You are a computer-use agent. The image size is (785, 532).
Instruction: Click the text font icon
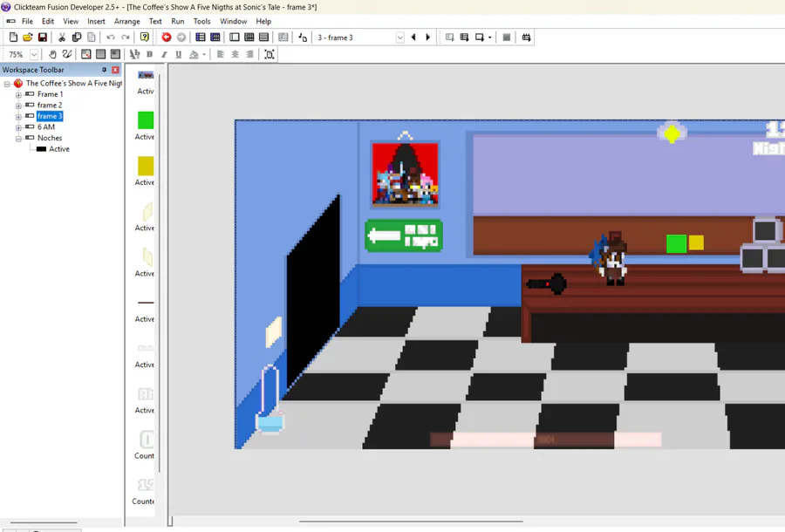click(134, 54)
